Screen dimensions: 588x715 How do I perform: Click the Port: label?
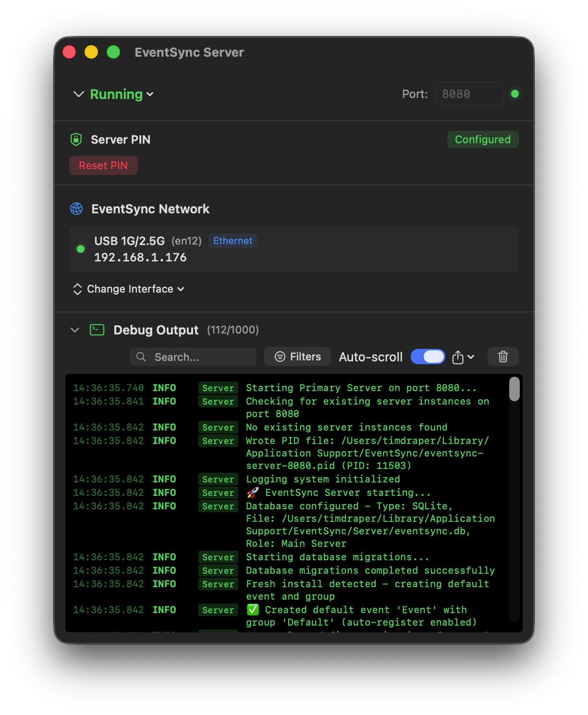tap(415, 94)
